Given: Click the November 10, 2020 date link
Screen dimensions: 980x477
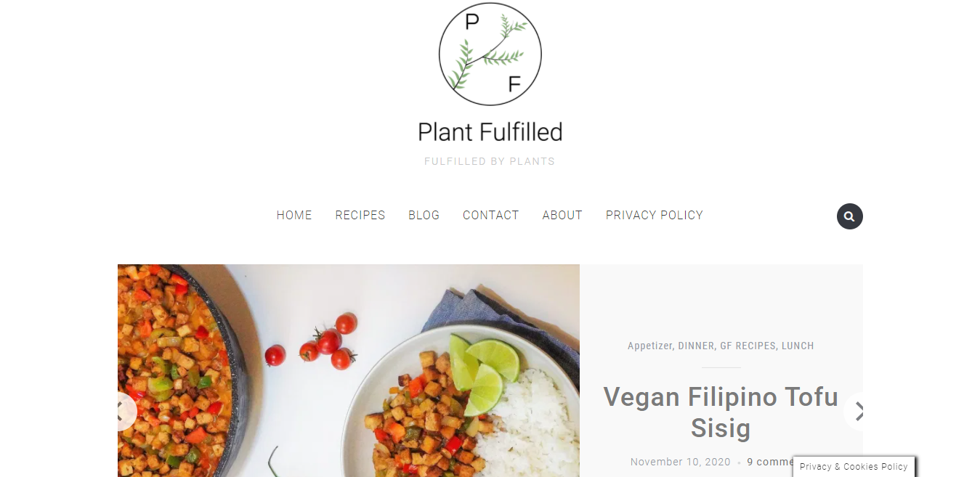Looking at the screenshot, I should click(x=681, y=462).
